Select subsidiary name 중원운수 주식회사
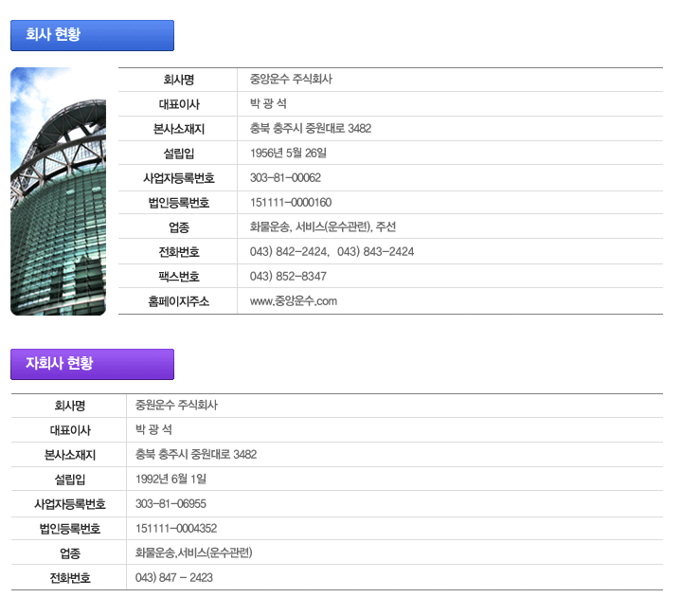The image size is (682, 616). [x=176, y=405]
